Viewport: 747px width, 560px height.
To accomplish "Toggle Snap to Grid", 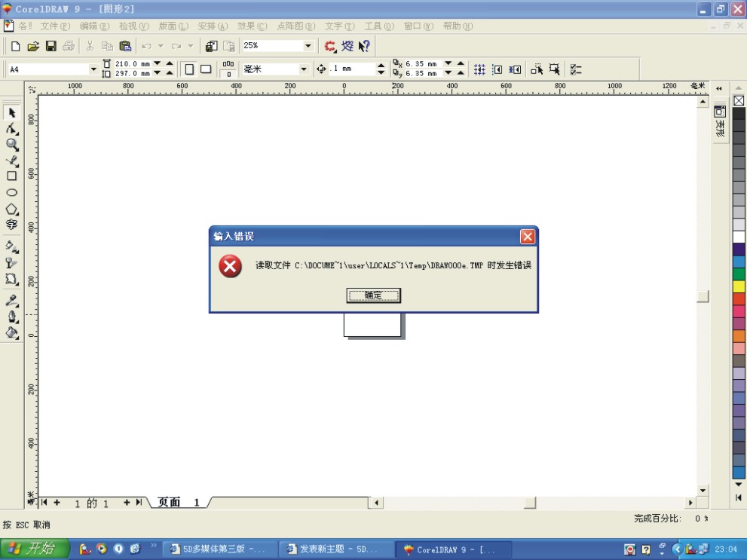I will click(479, 69).
